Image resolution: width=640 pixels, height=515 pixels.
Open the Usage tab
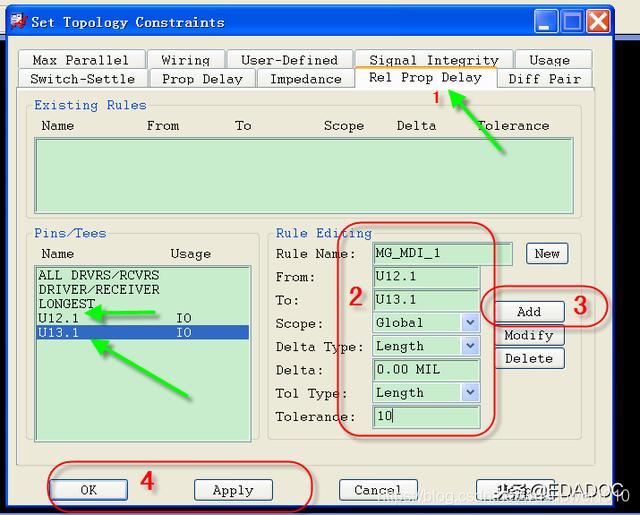pos(553,60)
